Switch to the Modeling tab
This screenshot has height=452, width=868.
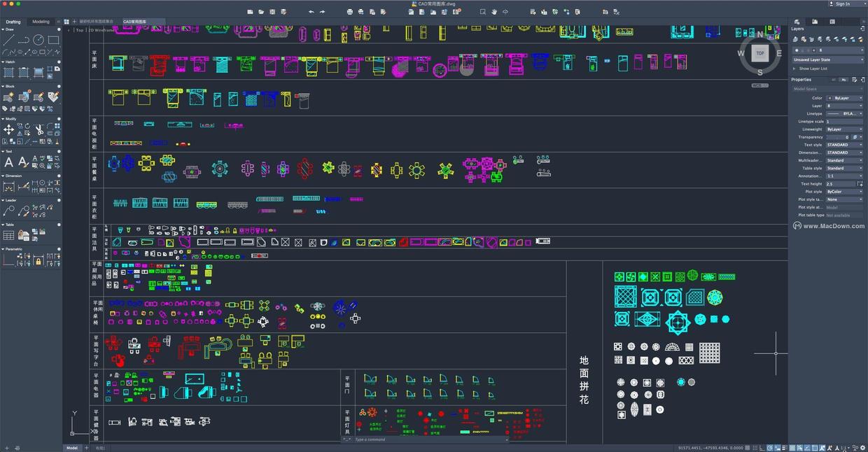(41, 22)
